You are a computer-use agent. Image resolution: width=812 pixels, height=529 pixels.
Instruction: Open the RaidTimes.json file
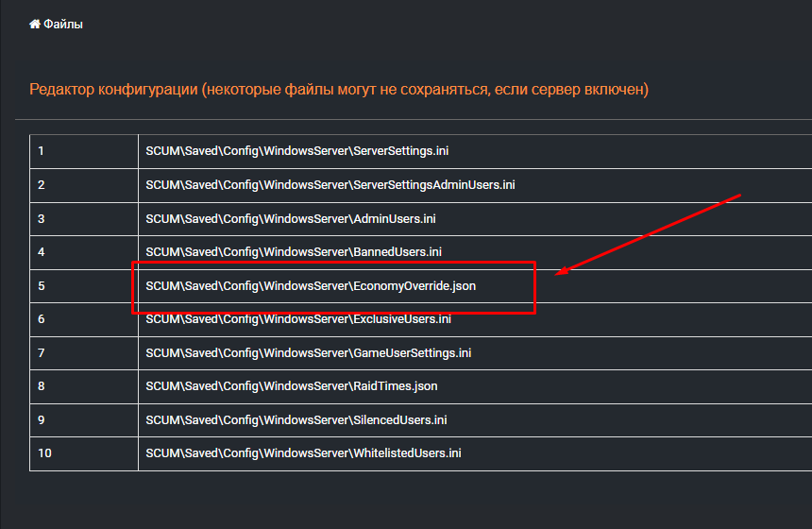pyautogui.click(x=291, y=386)
